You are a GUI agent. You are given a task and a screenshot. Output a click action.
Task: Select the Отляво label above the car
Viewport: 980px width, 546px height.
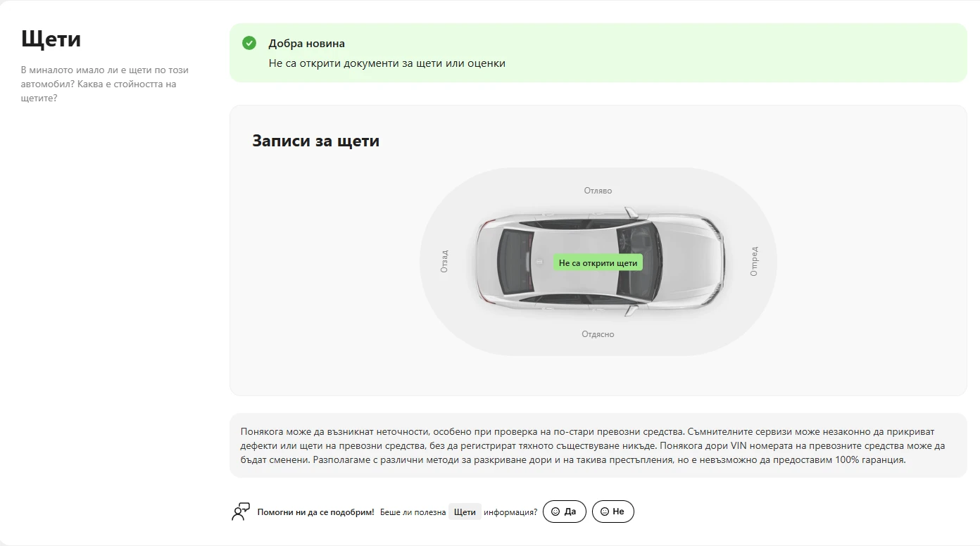[598, 191]
